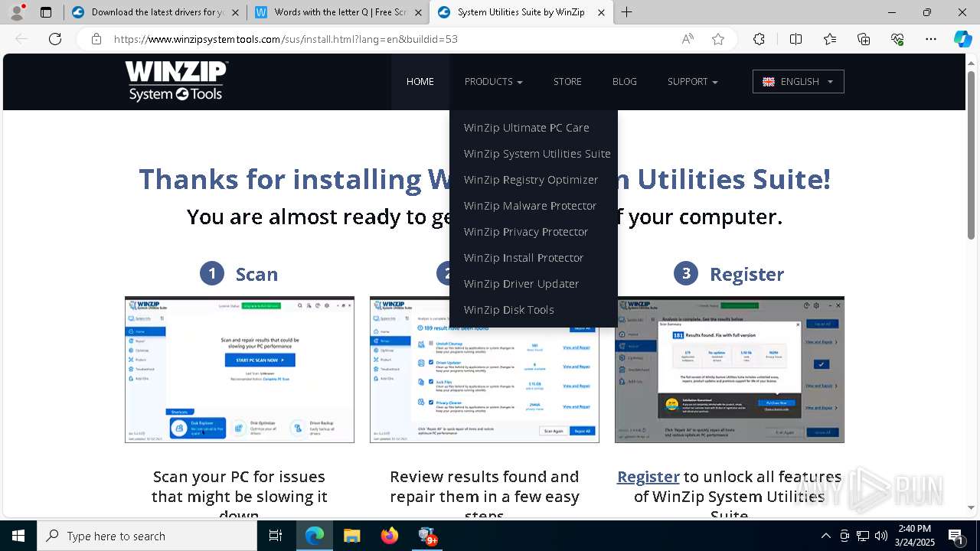Launch Firefox from taskbar

[x=390, y=536]
